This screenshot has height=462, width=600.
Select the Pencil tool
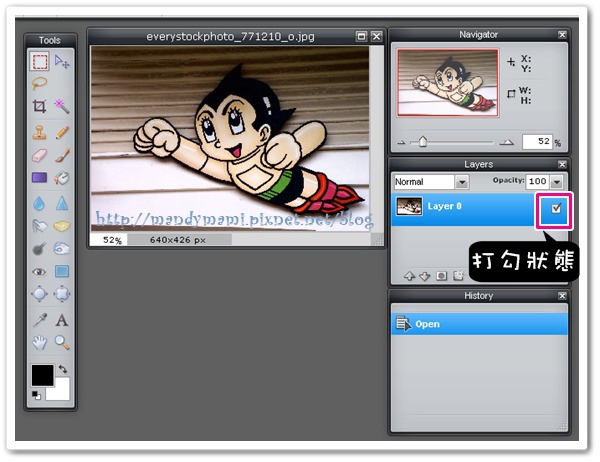tap(62, 132)
